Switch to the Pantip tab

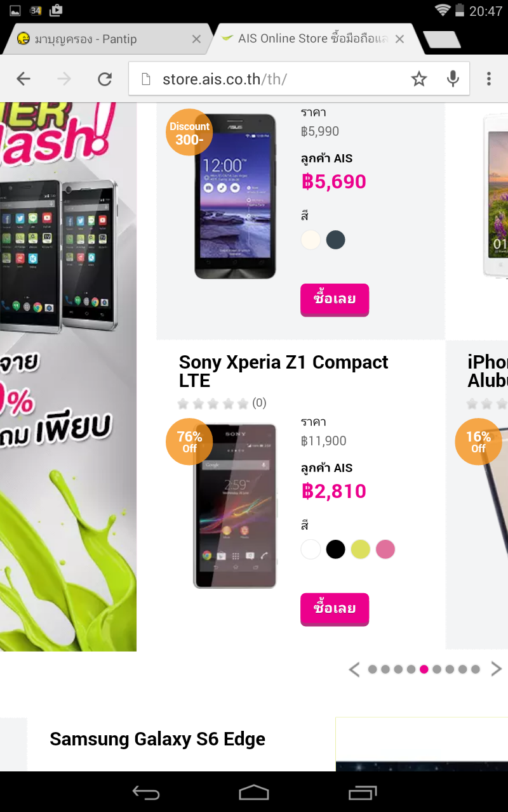pos(108,39)
